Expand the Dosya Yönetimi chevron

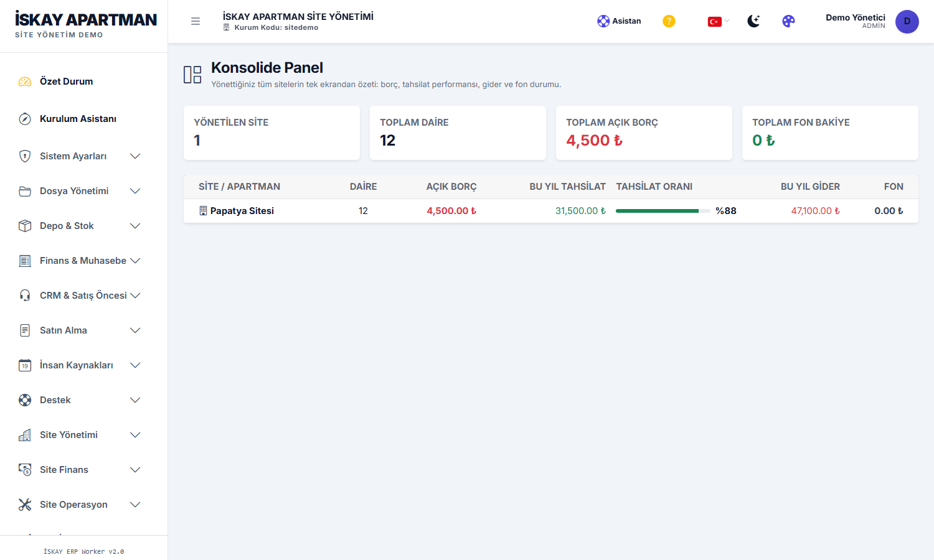(135, 191)
